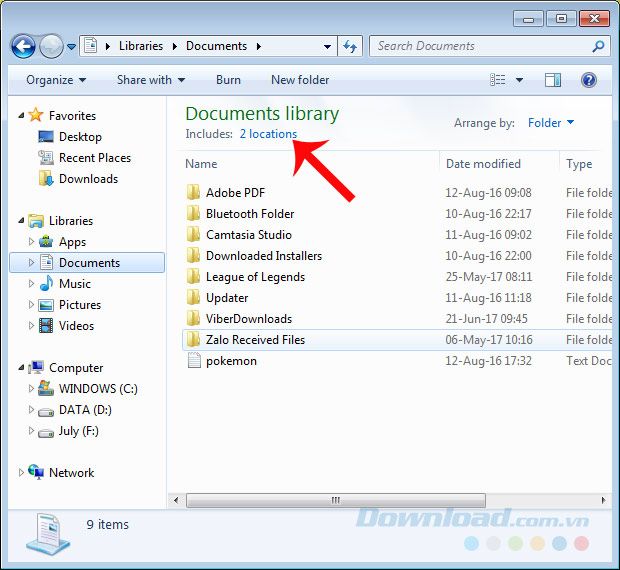The height and width of the screenshot is (570, 620).
Task: Open the address bar history dropdown
Action: [327, 47]
